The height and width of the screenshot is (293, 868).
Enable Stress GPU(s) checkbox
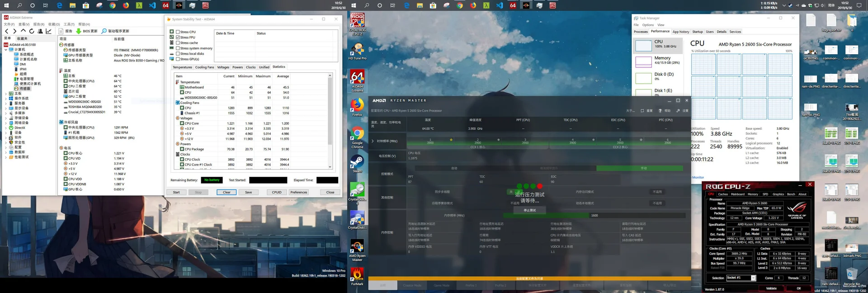[178, 59]
